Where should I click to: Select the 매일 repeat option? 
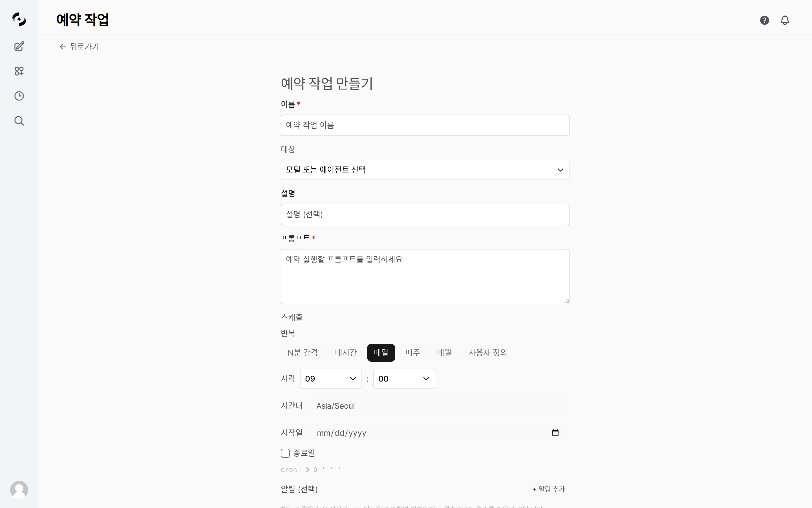tap(381, 353)
